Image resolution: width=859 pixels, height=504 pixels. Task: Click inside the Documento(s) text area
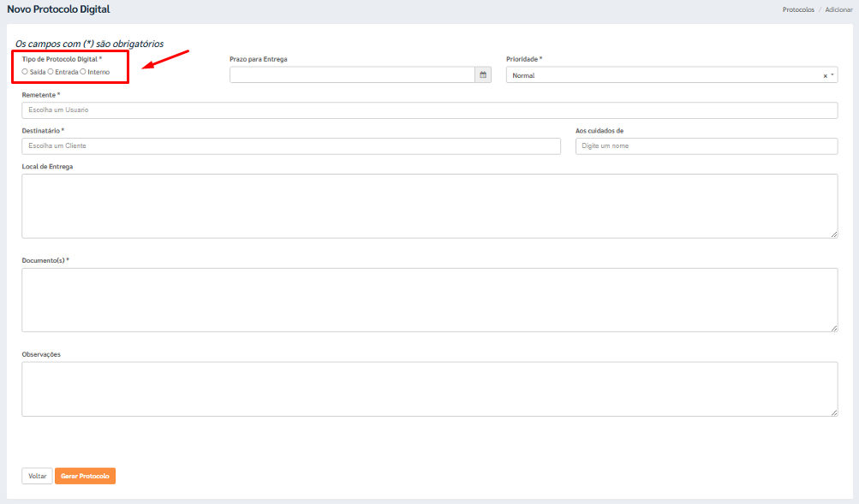point(428,299)
